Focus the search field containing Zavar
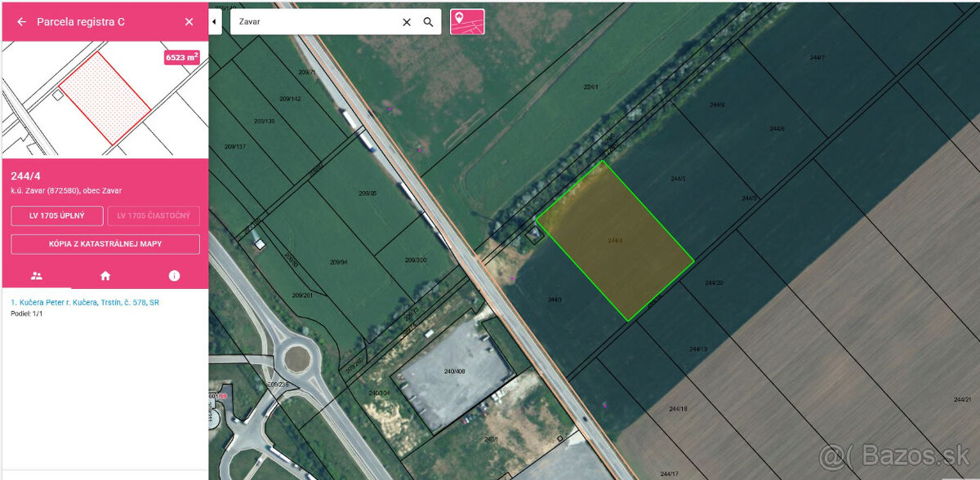The width and height of the screenshot is (980, 480). pos(314,22)
